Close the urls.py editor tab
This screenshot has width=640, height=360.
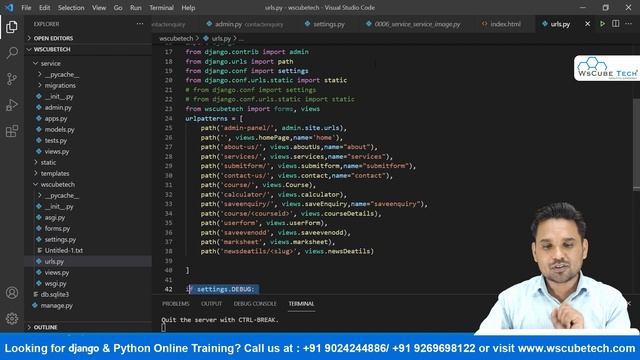pyautogui.click(x=587, y=24)
